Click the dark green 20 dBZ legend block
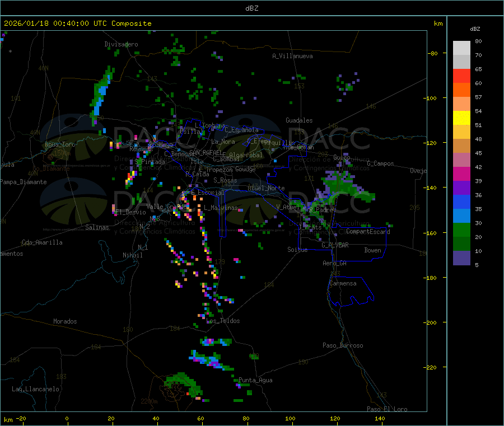Image resolution: width=504 pixels, height=426 pixels. 461,244
